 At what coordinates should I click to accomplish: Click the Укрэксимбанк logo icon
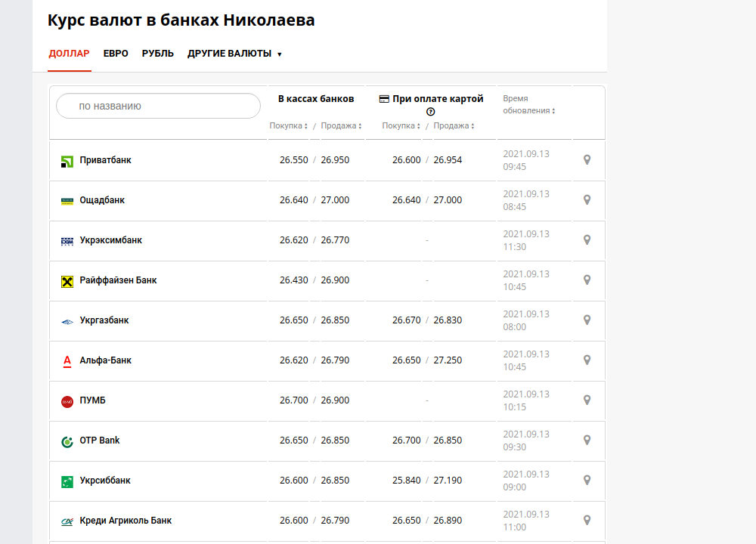point(67,242)
